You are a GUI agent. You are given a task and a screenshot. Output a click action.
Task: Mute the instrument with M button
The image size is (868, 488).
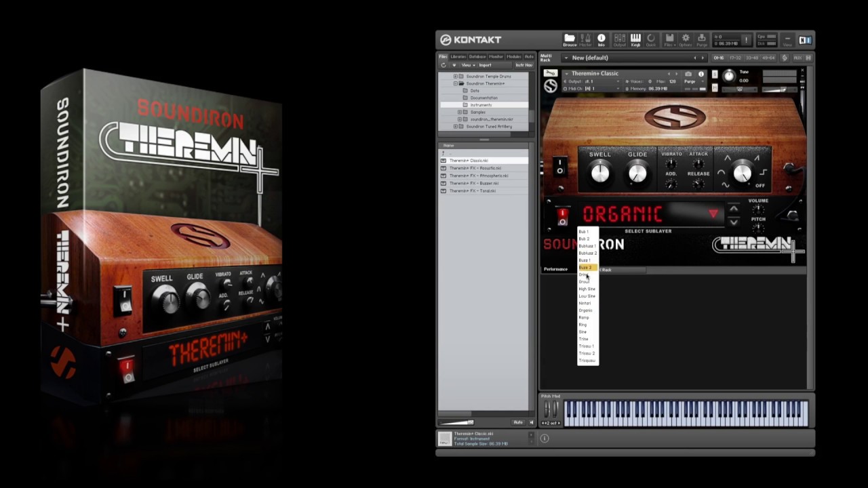pos(714,88)
